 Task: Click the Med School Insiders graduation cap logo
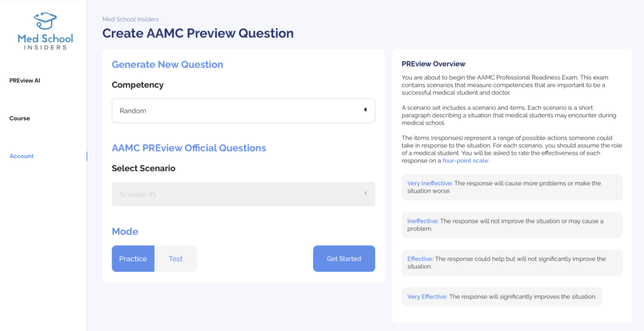pos(45,21)
